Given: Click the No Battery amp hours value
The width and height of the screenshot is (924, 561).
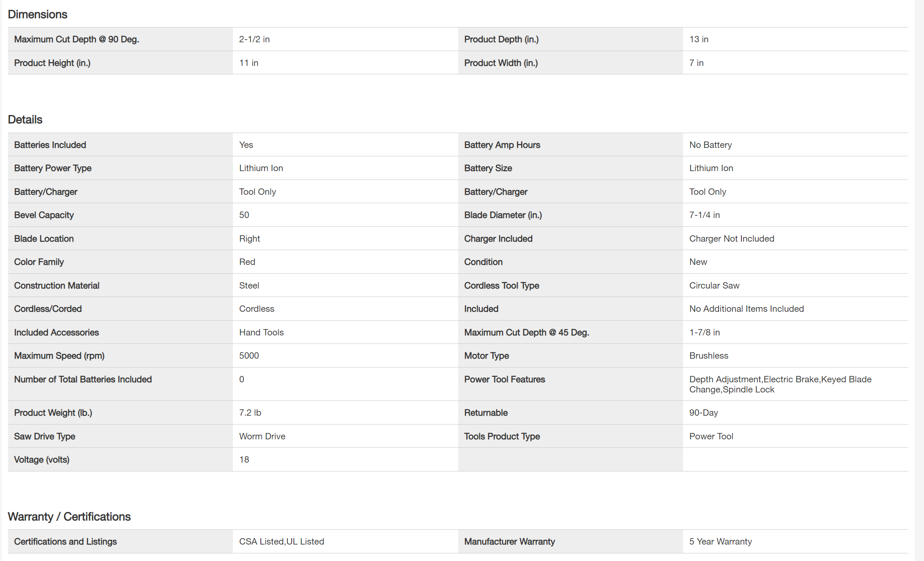Looking at the screenshot, I should pos(711,145).
